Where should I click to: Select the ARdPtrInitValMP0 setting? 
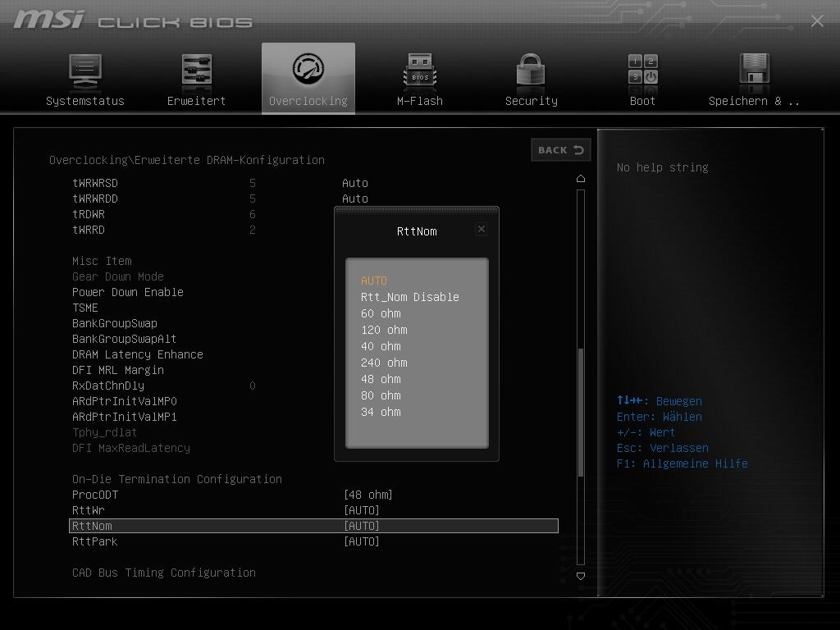[125, 401]
